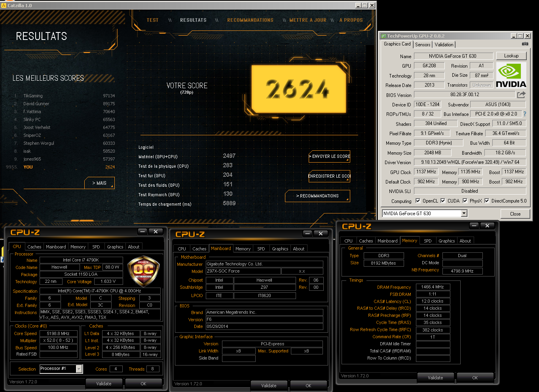The width and height of the screenshot is (539, 392).
Task: Open the About tab in left CPU-Z window
Action: [134, 247]
